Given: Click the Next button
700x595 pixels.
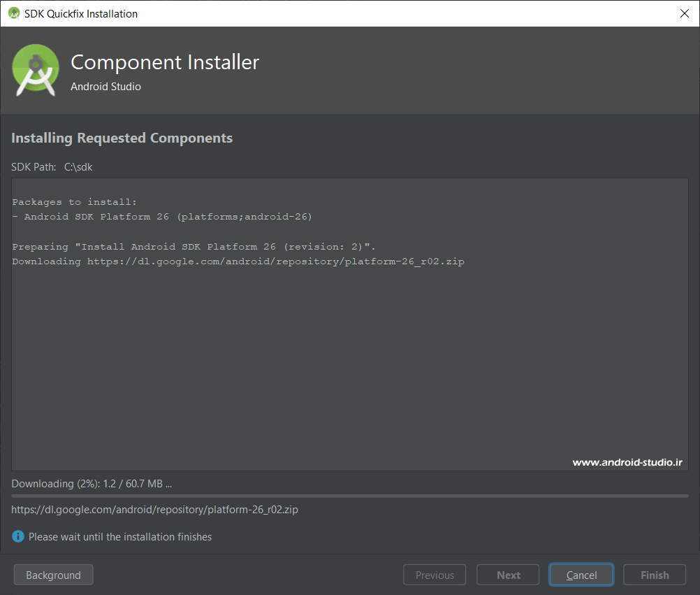Looking at the screenshot, I should (508, 575).
